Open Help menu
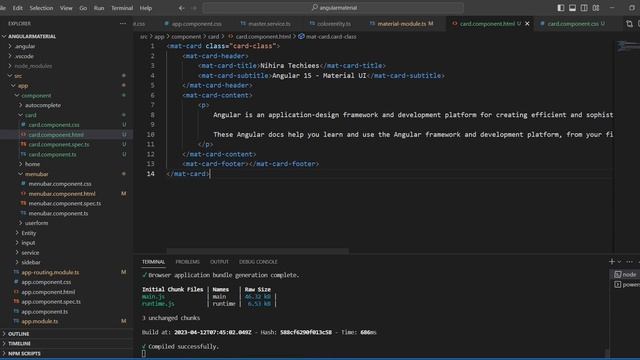 [x=146, y=8]
